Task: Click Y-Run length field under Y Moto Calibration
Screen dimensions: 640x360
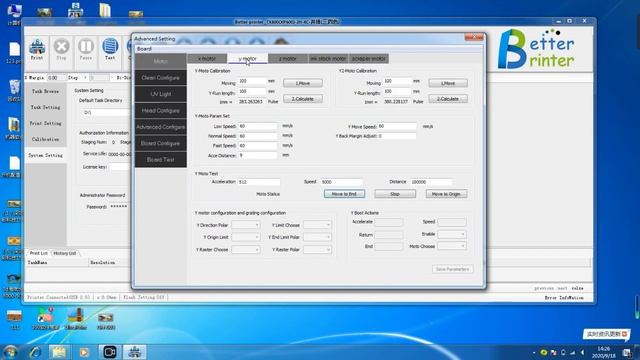Action: click(252, 91)
